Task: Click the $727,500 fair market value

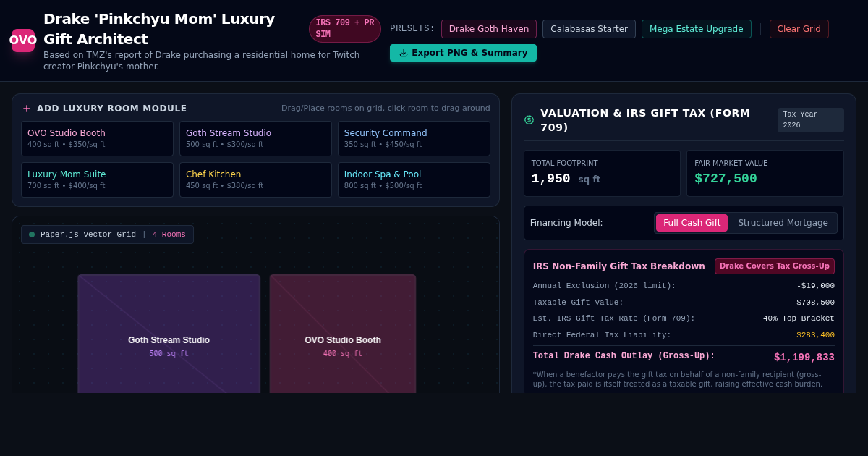Action: pos(726,179)
